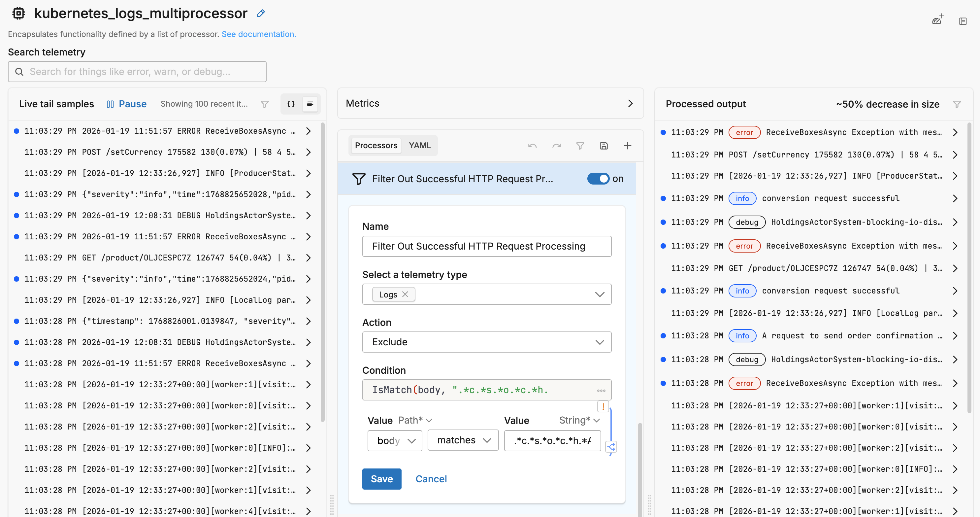The height and width of the screenshot is (517, 980).
Task: Edit the pipeline name with the pencil icon
Action: (261, 13)
